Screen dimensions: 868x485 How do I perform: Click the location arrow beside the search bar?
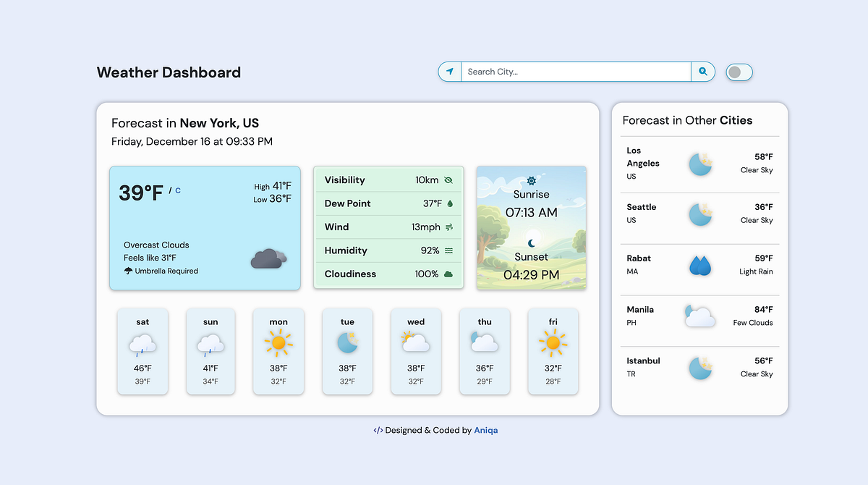[451, 72]
